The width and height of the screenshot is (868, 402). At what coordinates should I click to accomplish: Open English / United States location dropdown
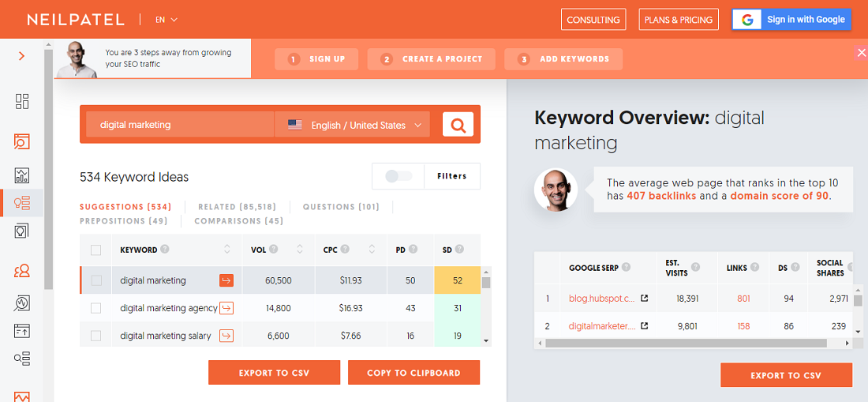click(352, 125)
